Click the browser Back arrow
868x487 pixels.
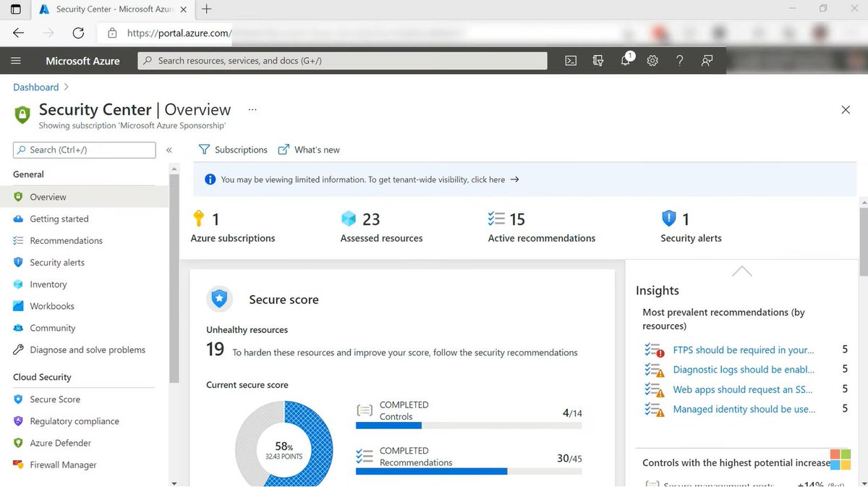point(19,33)
